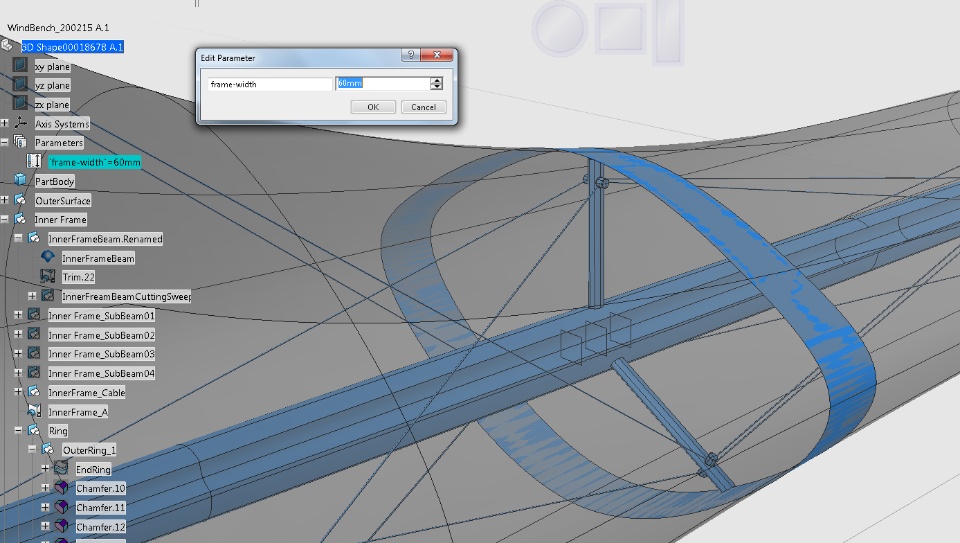Select the InnerFrame_A tree item
This screenshot has height=543, width=960.
coord(78,412)
